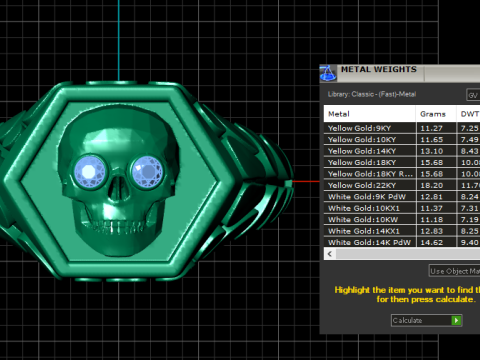The width and height of the screenshot is (480, 360).
Task: Select the Yellow Gold:14KY row
Action: (402, 151)
